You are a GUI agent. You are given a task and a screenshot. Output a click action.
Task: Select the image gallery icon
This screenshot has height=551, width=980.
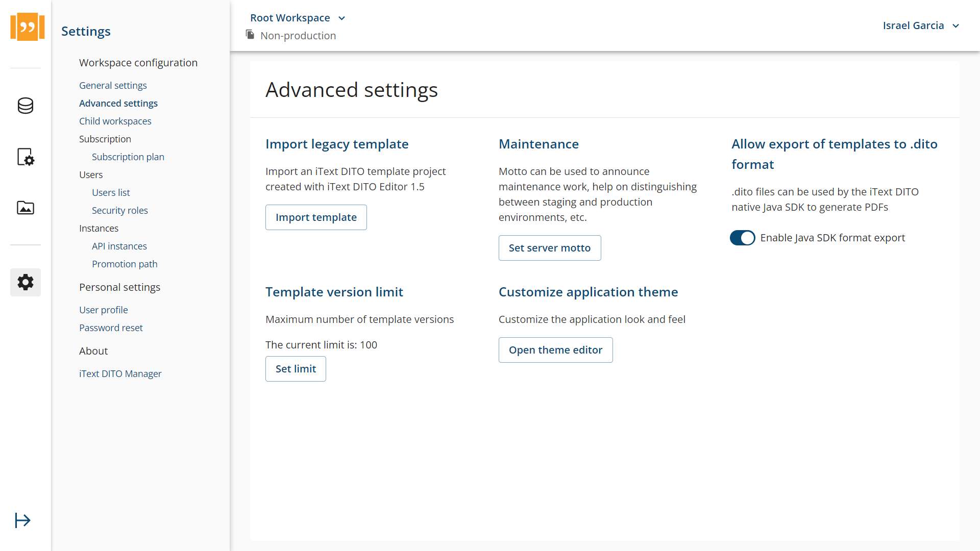[x=26, y=208]
